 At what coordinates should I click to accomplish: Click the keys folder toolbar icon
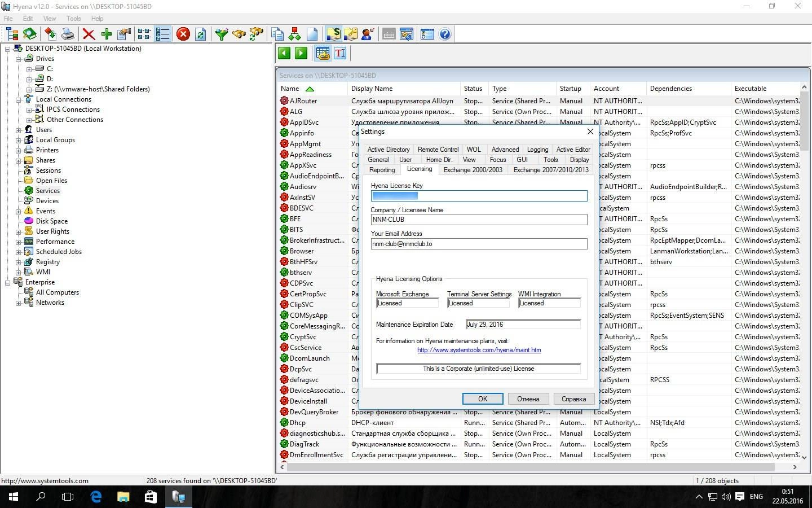coord(351,34)
